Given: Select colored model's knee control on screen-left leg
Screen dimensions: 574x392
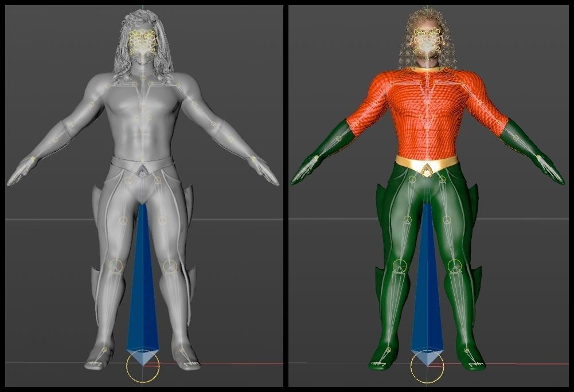Looking at the screenshot, I should [400, 266].
